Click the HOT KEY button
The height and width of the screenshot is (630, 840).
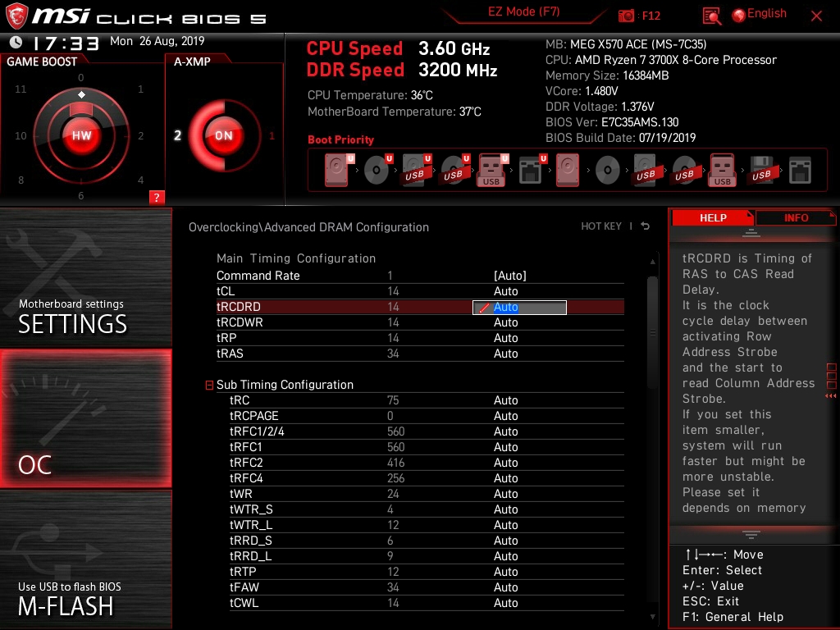click(x=601, y=226)
